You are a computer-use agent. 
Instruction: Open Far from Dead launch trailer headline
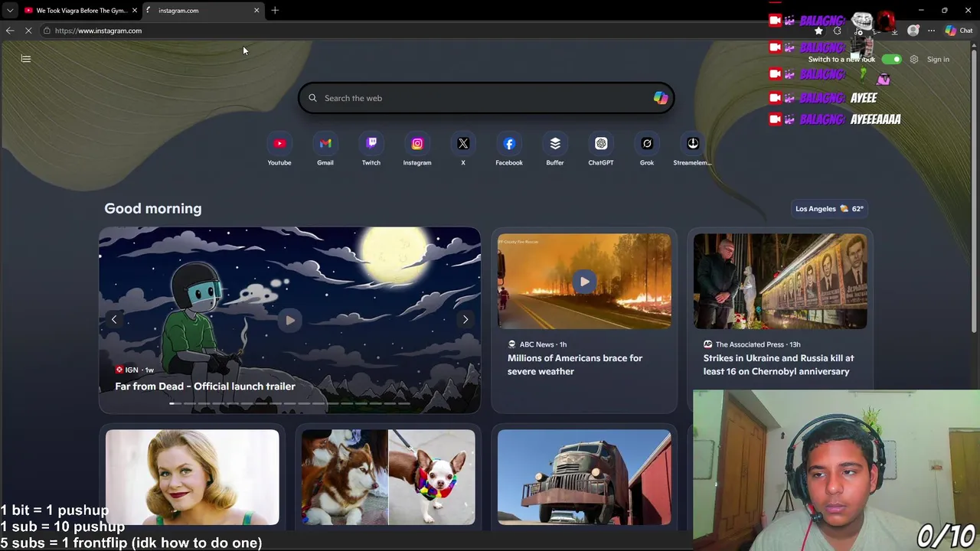click(205, 386)
